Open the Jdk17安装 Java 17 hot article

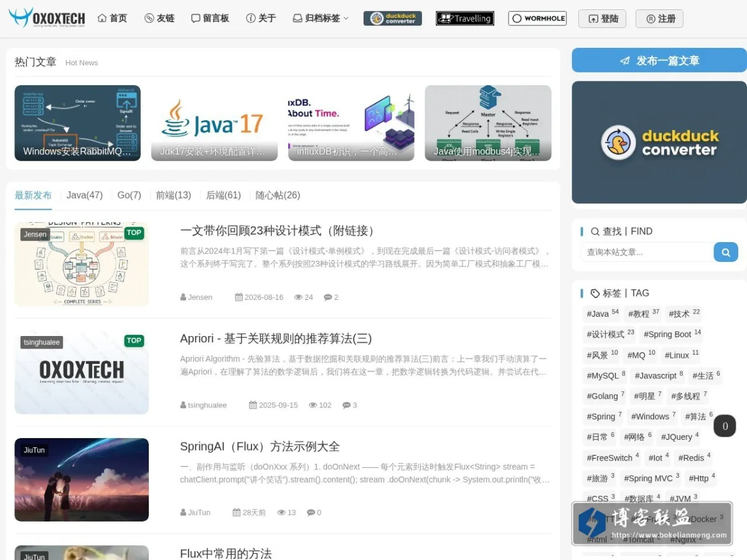pyautogui.click(x=214, y=123)
